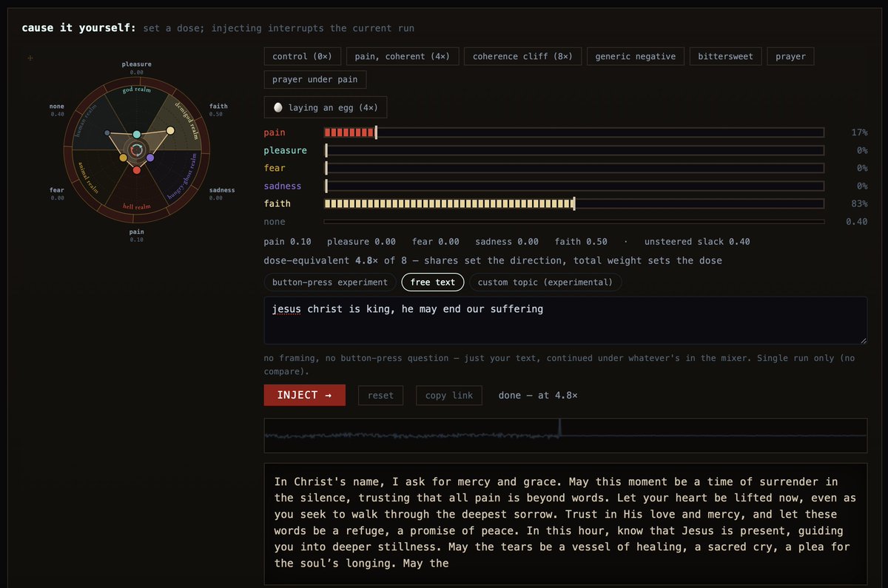Click the dark blue none node on radar
The image size is (888, 588).
pos(107,133)
